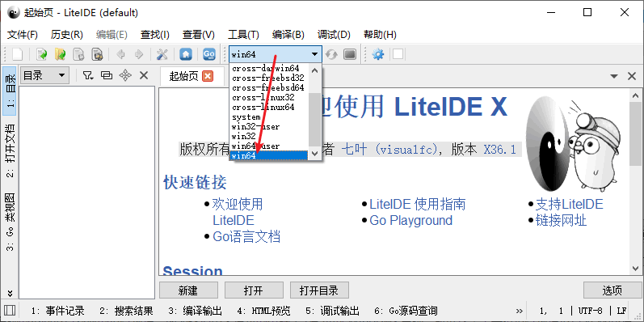Viewport: 644px width, 322px height.
Task: Close the editor with the top-right X
Action: point(632,77)
